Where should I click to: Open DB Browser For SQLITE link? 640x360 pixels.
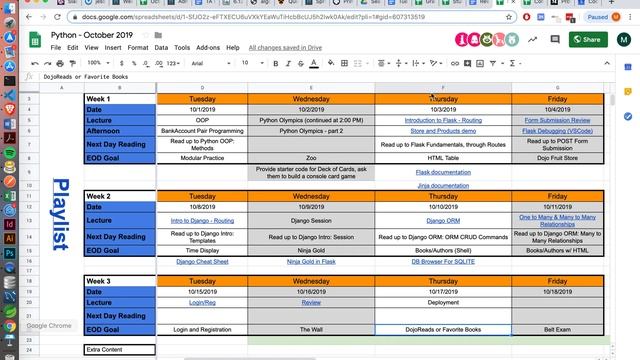[x=443, y=262]
